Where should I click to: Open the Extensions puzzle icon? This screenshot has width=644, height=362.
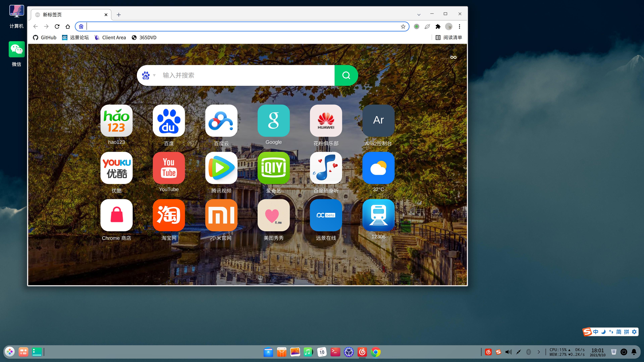438,26
